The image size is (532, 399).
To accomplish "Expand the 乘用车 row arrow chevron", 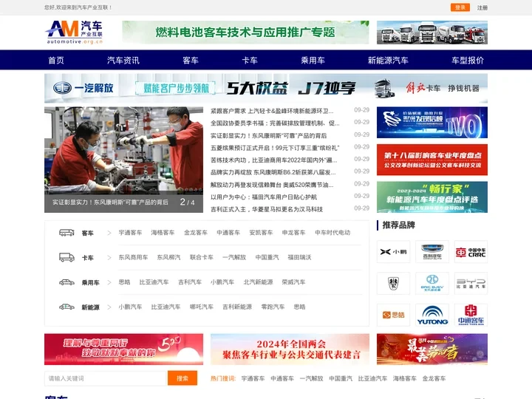I will click(109, 282).
